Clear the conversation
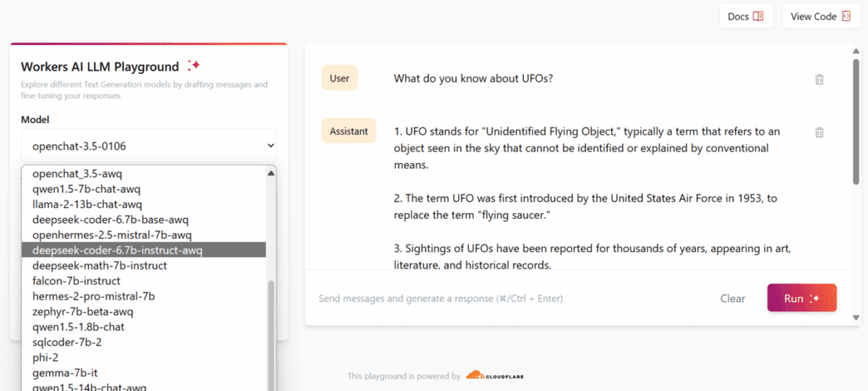Viewport: 868px width, 391px height. point(732,299)
